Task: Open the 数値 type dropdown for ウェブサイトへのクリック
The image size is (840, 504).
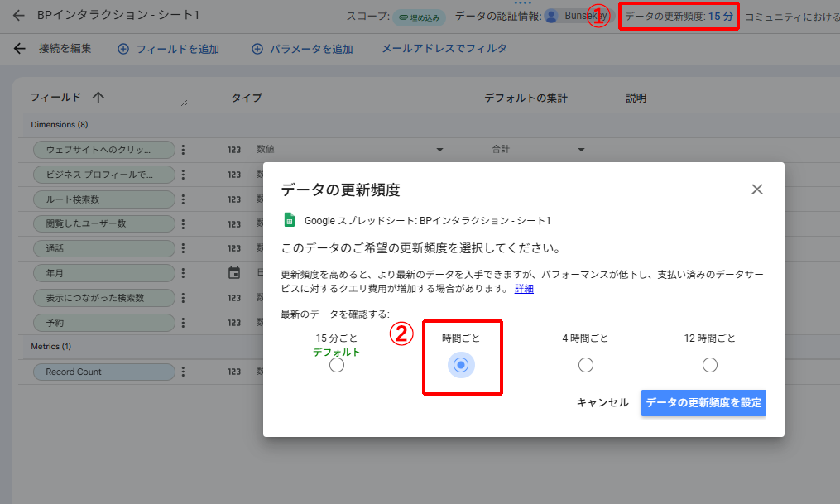Action: [x=439, y=150]
